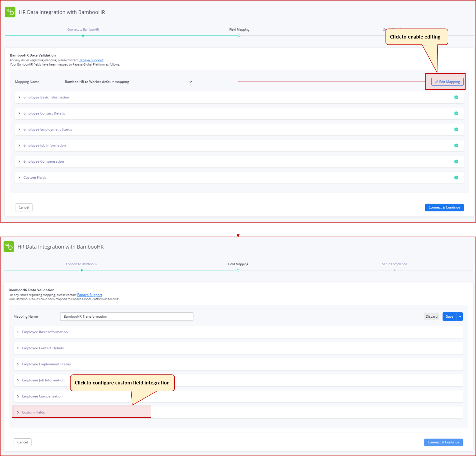Click Cancel in the bottom panel
The height and width of the screenshot is (456, 476).
(22, 442)
